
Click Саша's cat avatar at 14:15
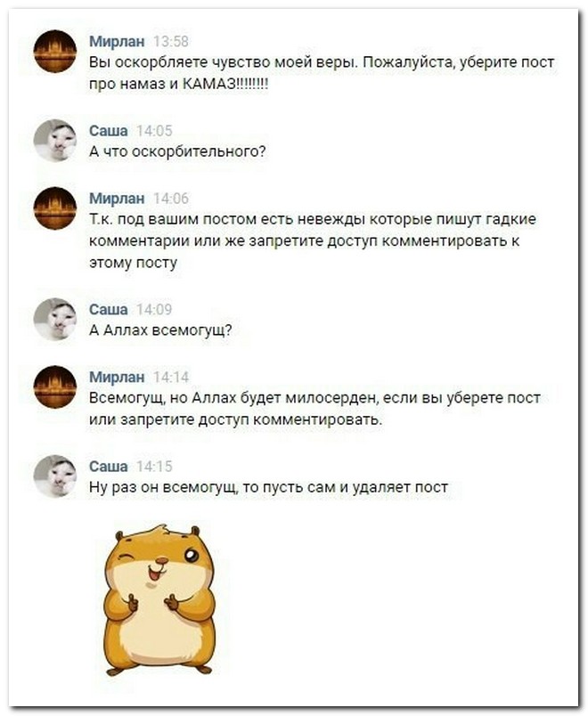tap(55, 476)
